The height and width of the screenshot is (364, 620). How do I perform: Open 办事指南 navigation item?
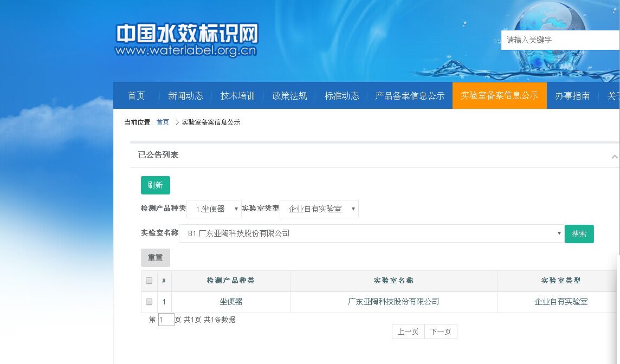tap(572, 96)
